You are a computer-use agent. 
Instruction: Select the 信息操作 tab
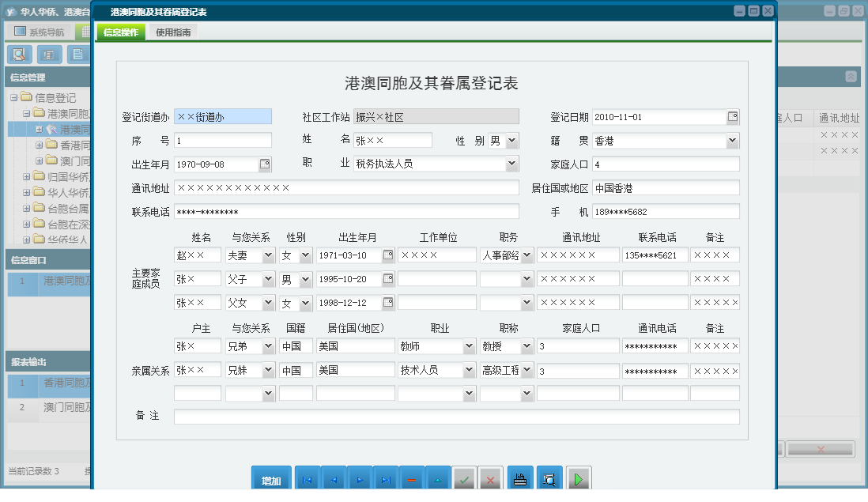(x=121, y=32)
